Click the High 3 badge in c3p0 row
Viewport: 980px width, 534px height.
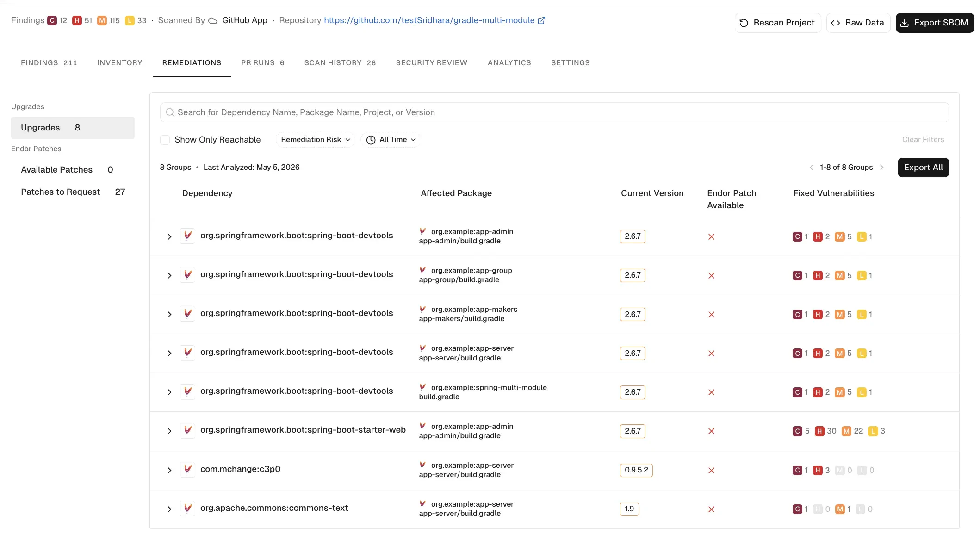(x=818, y=470)
